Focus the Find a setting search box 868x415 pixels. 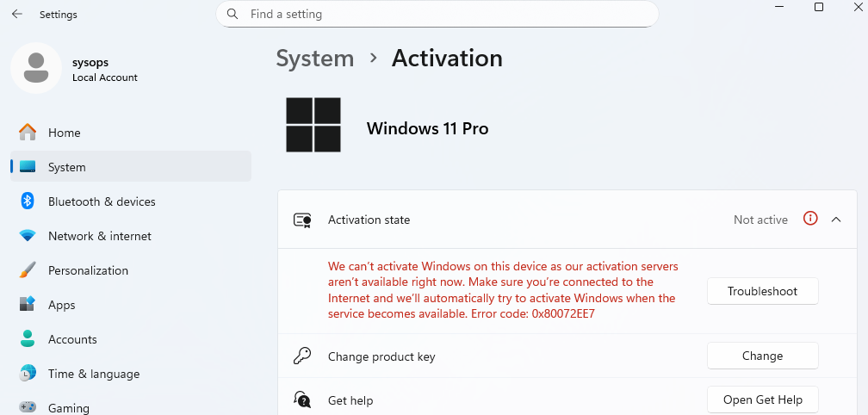(448, 15)
